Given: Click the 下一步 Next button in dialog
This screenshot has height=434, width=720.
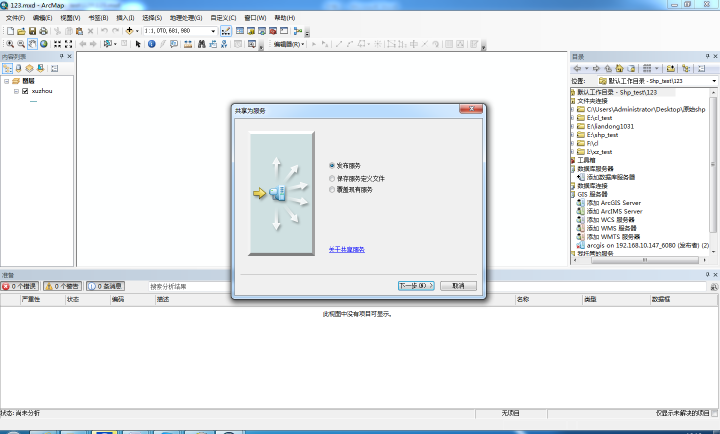Looking at the screenshot, I should tap(416, 286).
